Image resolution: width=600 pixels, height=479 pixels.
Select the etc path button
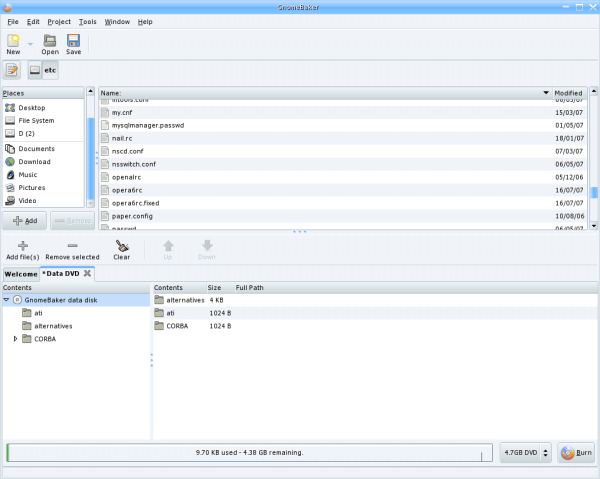click(50, 70)
